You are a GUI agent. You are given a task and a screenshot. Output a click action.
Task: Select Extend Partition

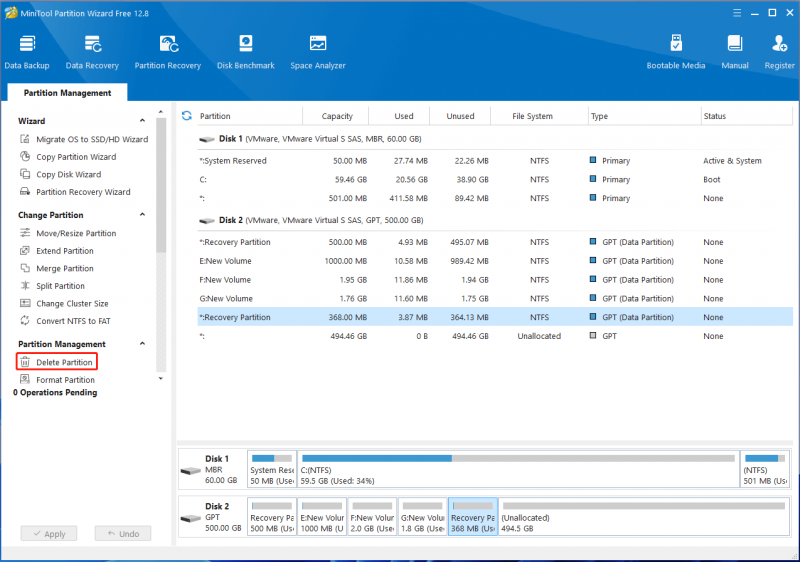coord(57,251)
